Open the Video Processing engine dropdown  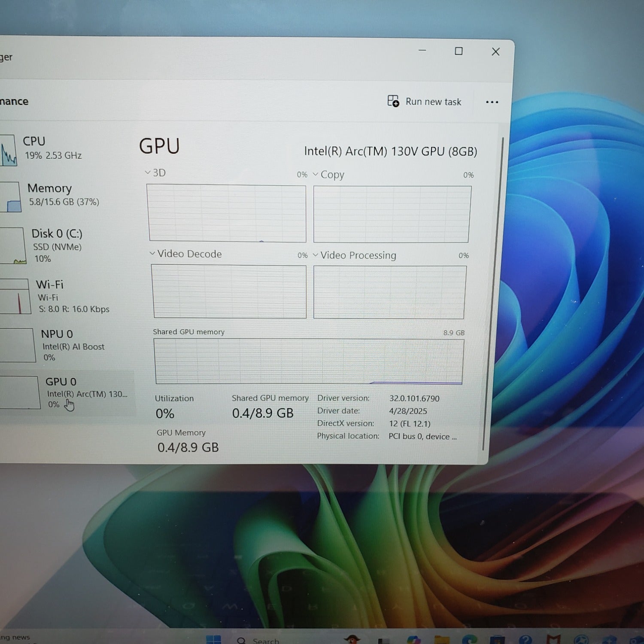tap(316, 255)
